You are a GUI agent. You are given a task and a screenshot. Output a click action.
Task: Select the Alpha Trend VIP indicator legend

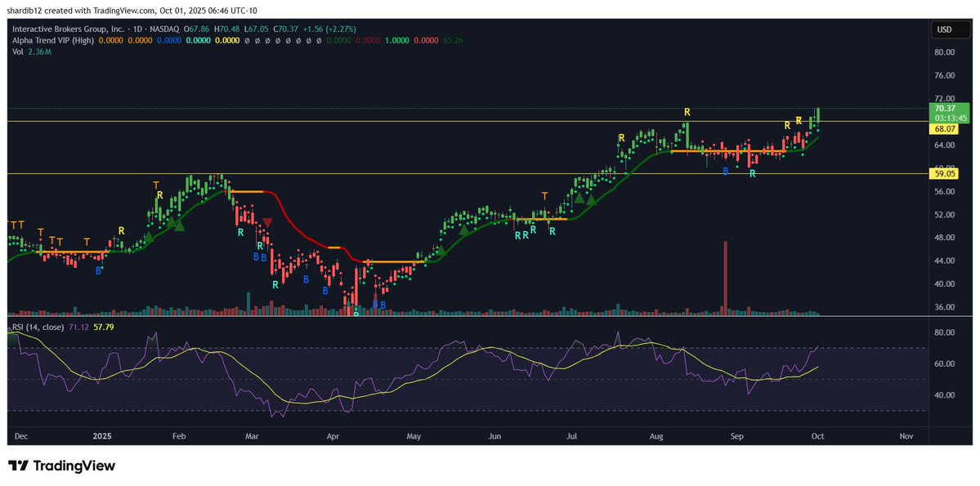(x=51, y=39)
